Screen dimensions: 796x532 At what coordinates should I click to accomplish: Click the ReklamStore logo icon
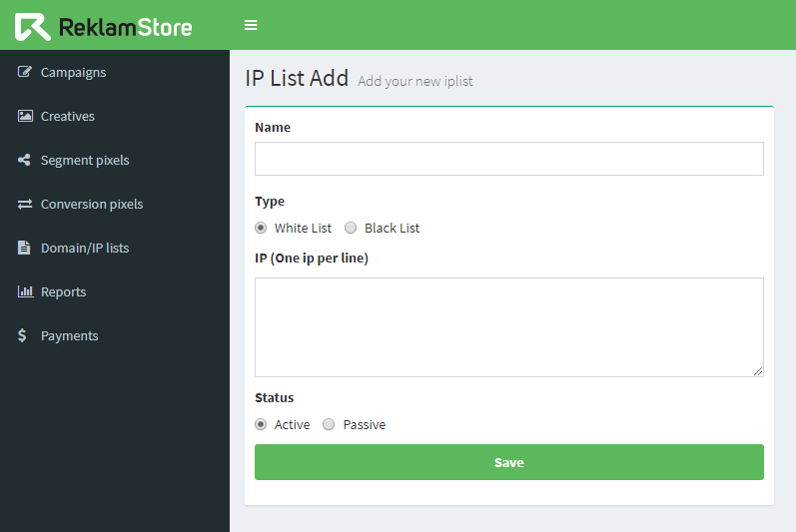point(32,27)
